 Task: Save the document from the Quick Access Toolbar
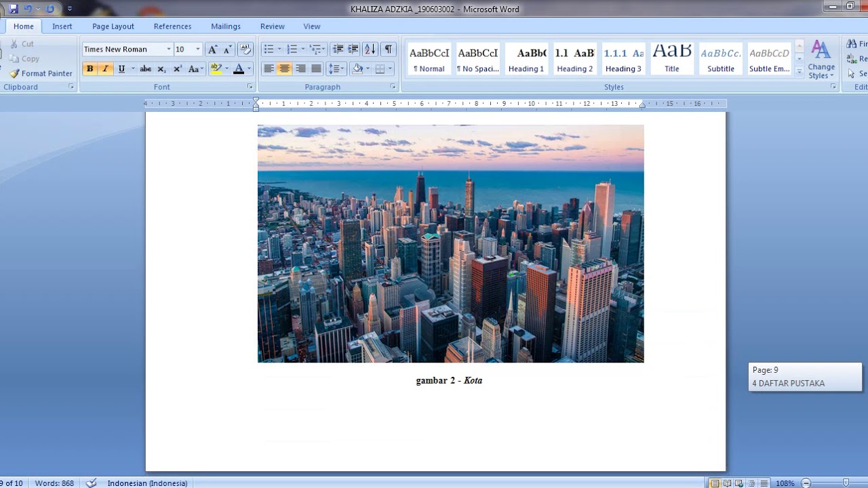(x=14, y=9)
